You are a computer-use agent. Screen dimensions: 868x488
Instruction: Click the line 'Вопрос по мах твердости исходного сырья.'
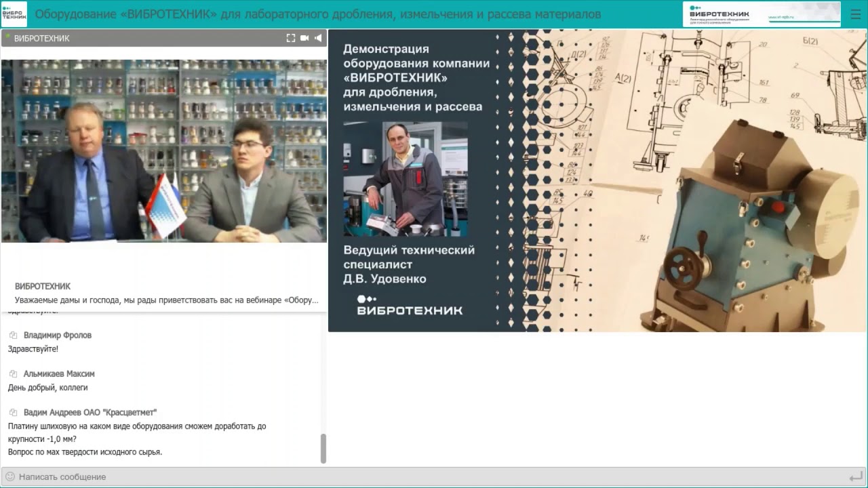point(85,452)
